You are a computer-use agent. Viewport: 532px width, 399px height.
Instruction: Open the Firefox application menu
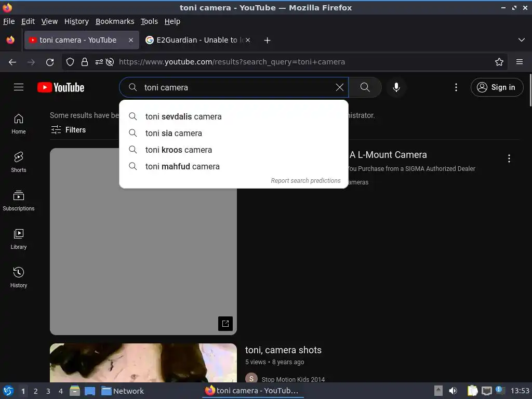520,62
